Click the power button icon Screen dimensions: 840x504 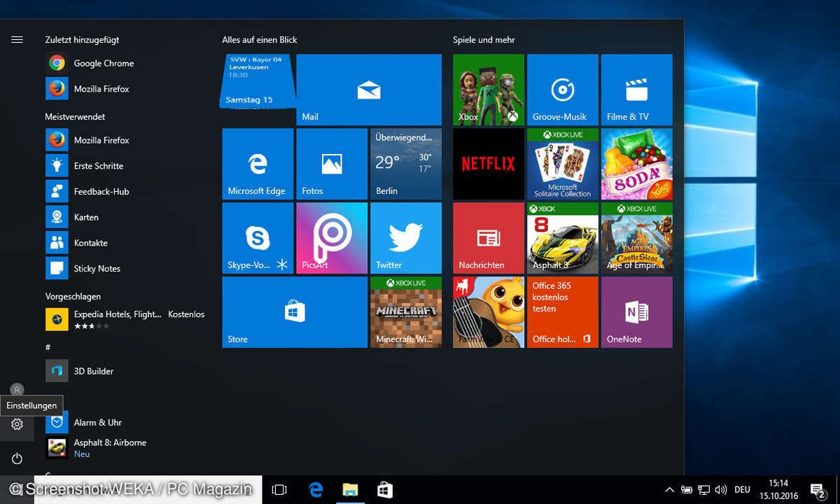pyautogui.click(x=17, y=458)
